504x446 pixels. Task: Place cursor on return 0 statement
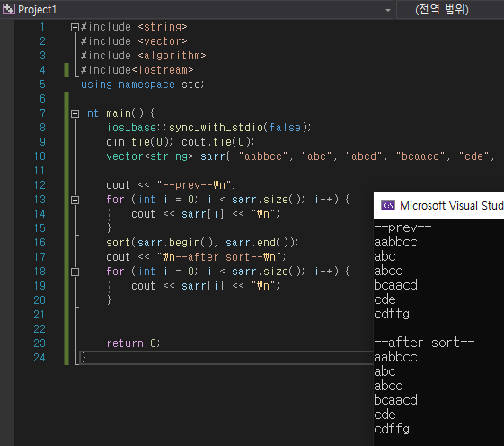point(133,343)
